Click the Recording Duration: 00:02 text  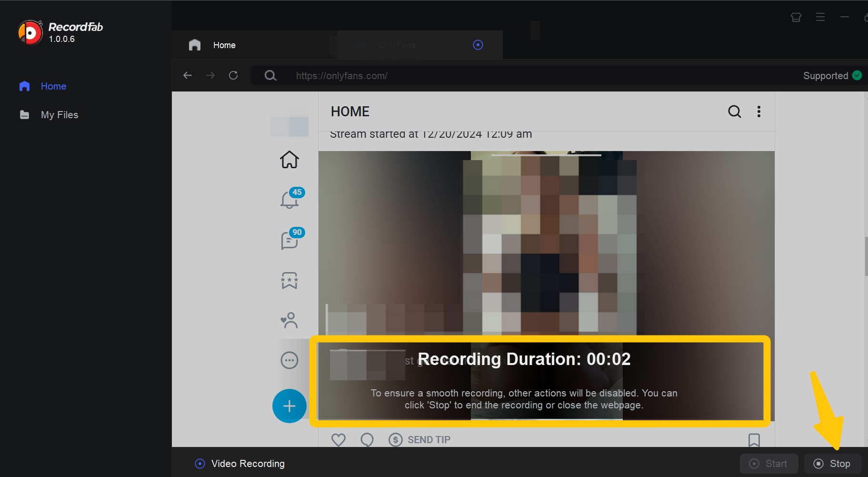[524, 359]
